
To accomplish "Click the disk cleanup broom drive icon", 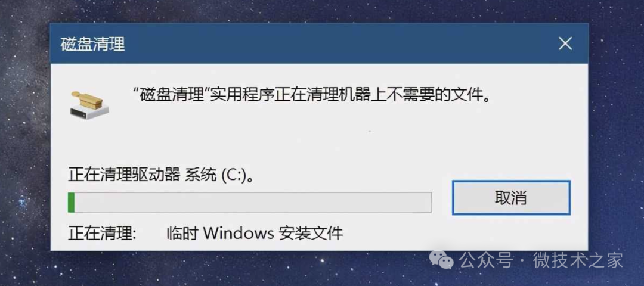I will pyautogui.click(x=89, y=104).
